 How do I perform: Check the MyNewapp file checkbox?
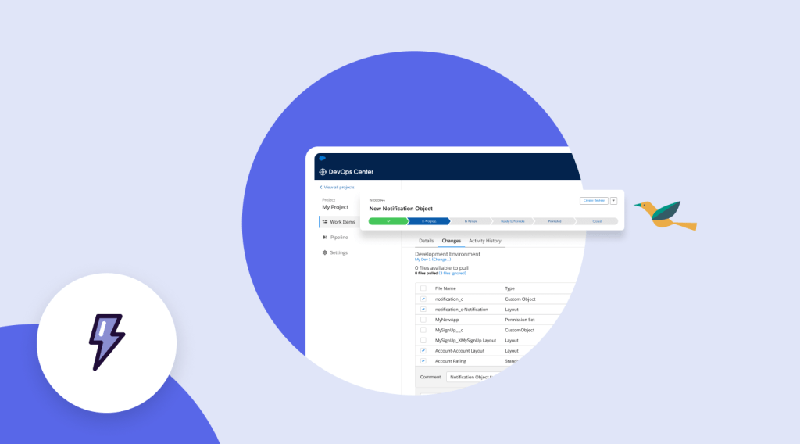click(423, 320)
